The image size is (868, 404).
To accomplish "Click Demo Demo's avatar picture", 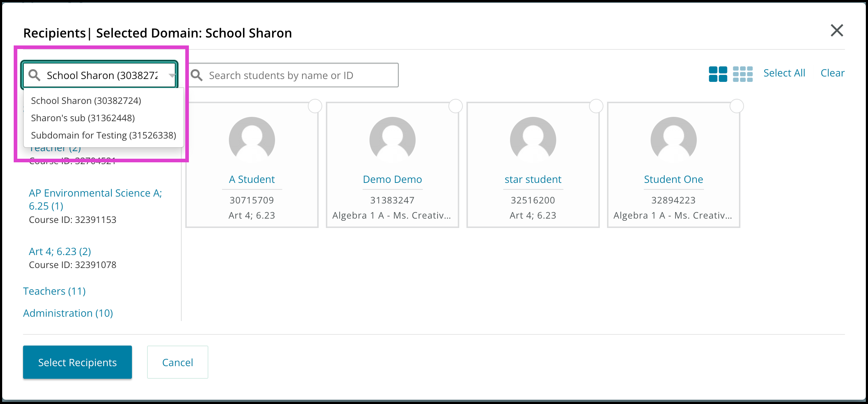I will click(x=393, y=140).
